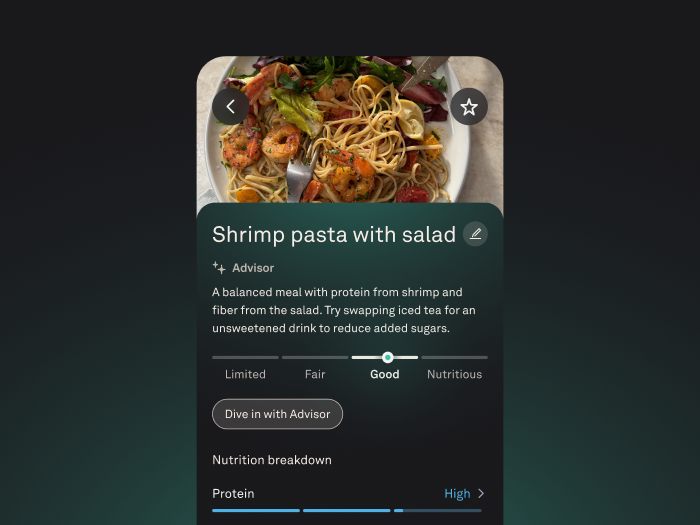The image size is (700, 525).
Task: Tap the Advisor sparkle icon
Action: point(219,268)
